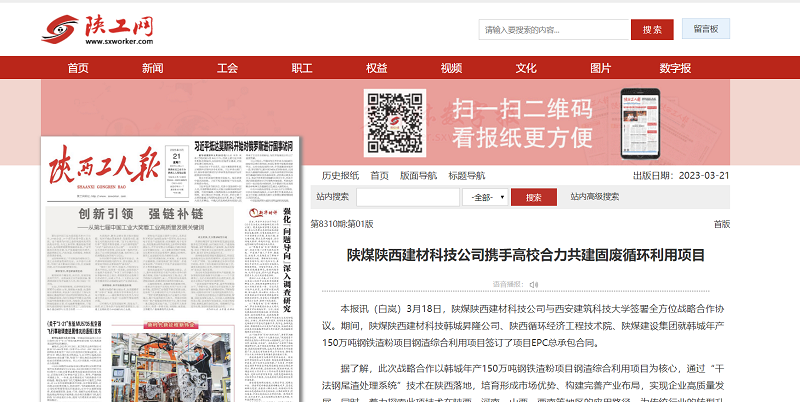Open the 图片 navigation item
800x402 pixels.
click(x=601, y=68)
